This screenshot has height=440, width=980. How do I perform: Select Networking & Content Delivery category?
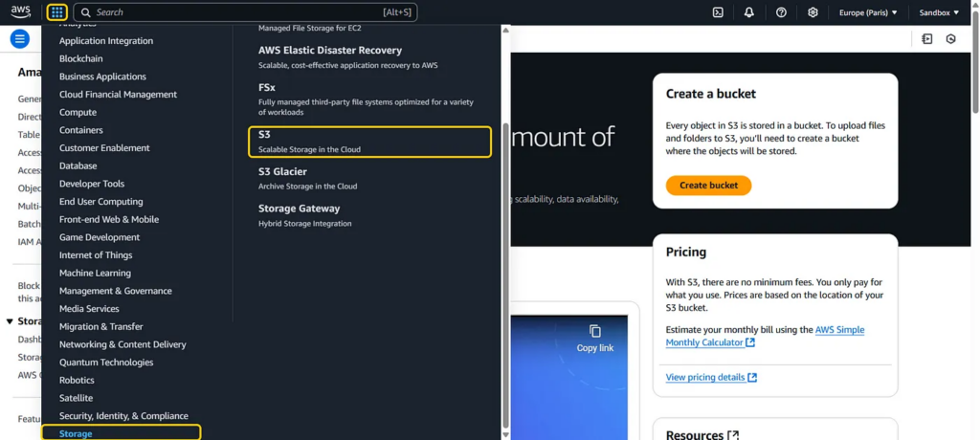tap(122, 344)
